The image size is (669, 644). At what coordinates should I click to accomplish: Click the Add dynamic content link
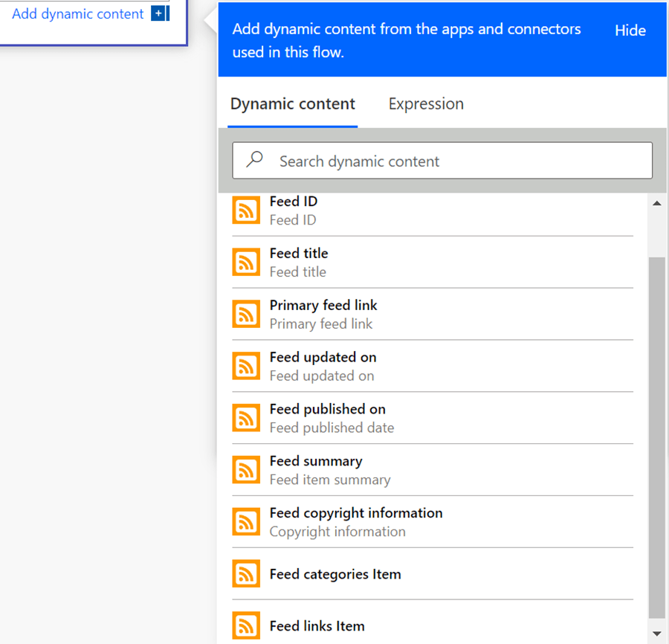(78, 14)
